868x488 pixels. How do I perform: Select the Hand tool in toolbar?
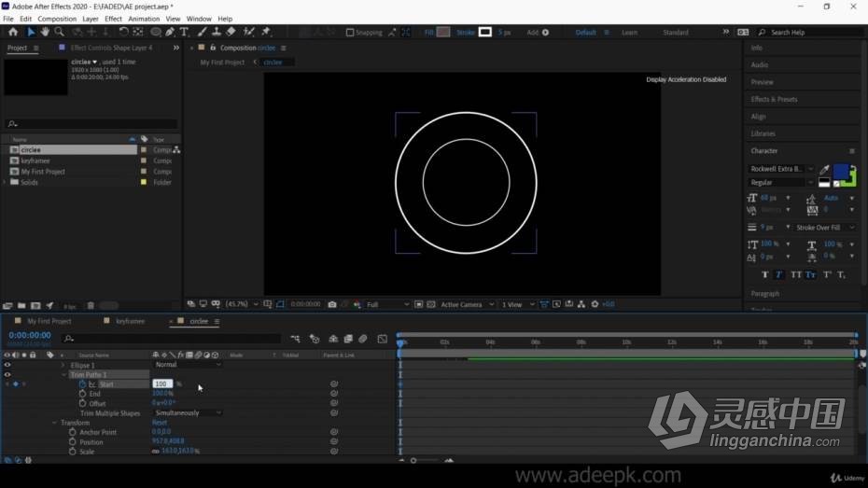pyautogui.click(x=45, y=32)
